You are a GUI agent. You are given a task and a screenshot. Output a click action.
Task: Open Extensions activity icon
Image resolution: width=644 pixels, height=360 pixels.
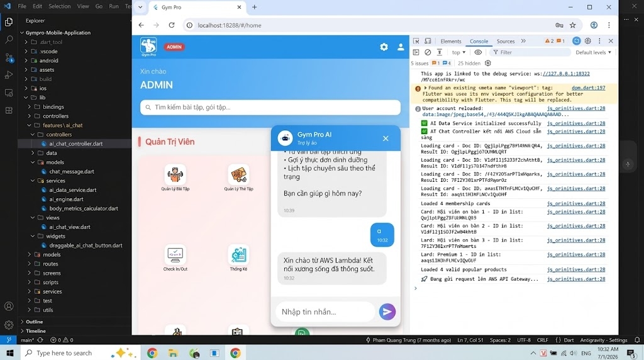[x=9, y=111]
